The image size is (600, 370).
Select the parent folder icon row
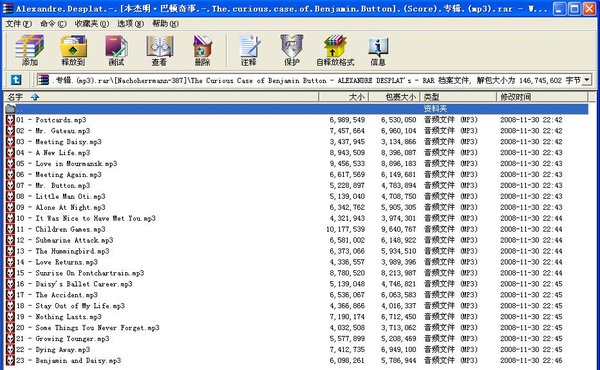click(296, 109)
